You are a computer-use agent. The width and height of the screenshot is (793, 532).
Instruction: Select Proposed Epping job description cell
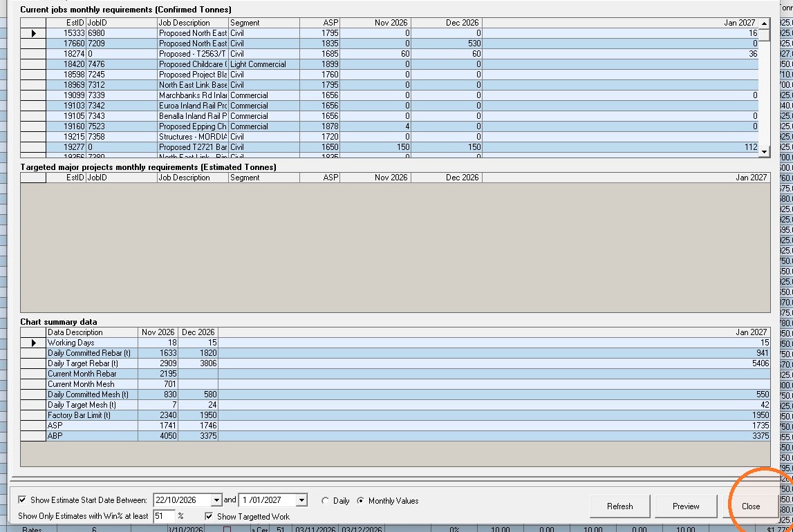(x=193, y=126)
